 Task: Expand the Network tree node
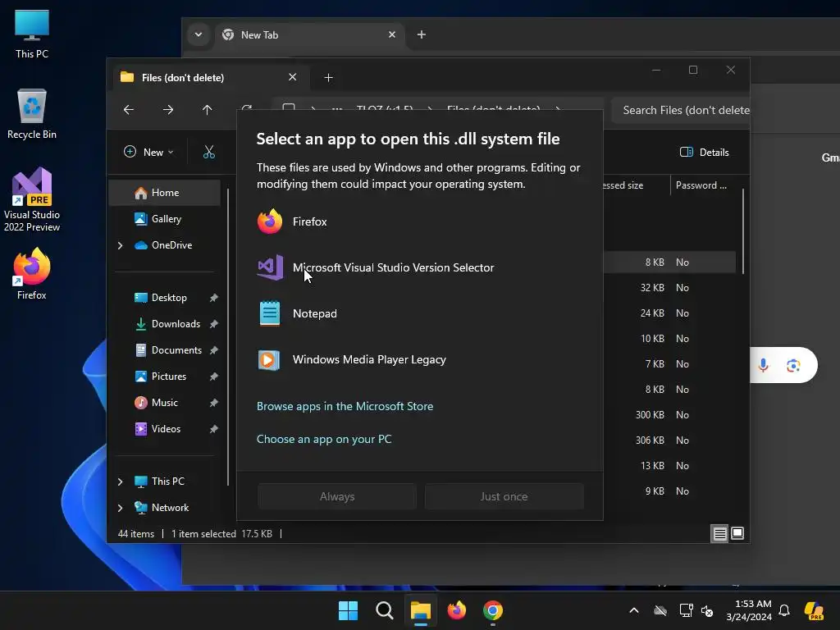pos(120,508)
